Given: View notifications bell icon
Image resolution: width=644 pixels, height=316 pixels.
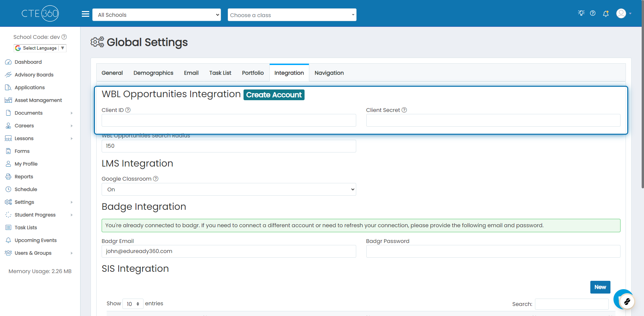Looking at the screenshot, I should tap(606, 13).
